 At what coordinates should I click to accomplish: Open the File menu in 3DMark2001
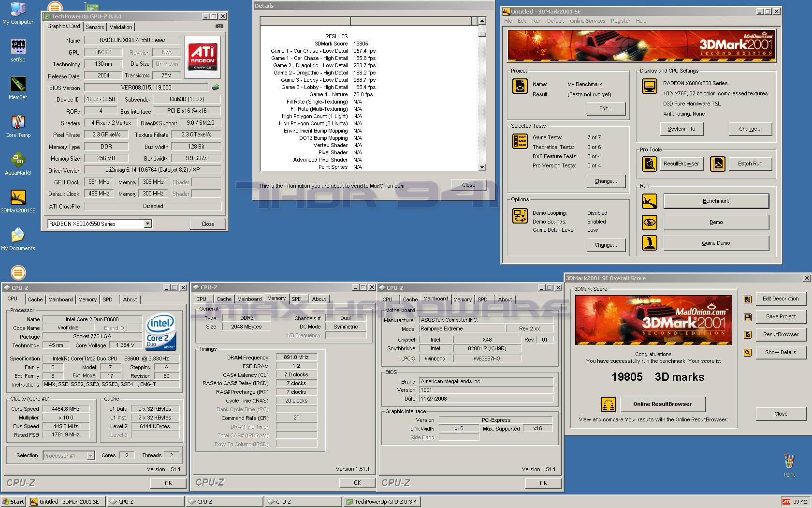click(508, 21)
